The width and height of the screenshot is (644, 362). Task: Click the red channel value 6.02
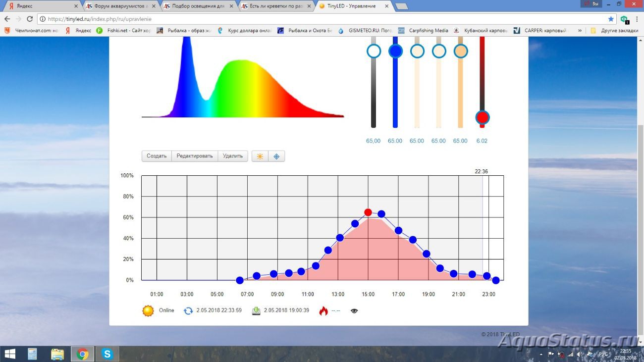[x=482, y=141]
